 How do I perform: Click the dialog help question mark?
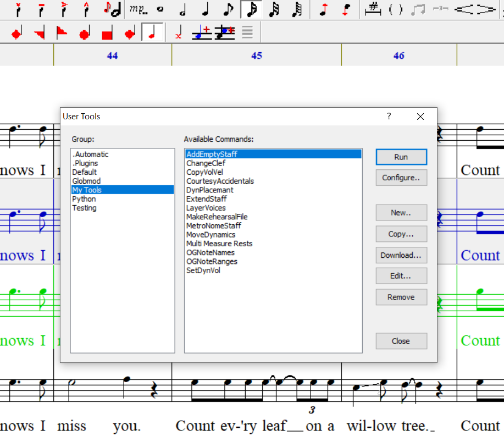point(389,117)
